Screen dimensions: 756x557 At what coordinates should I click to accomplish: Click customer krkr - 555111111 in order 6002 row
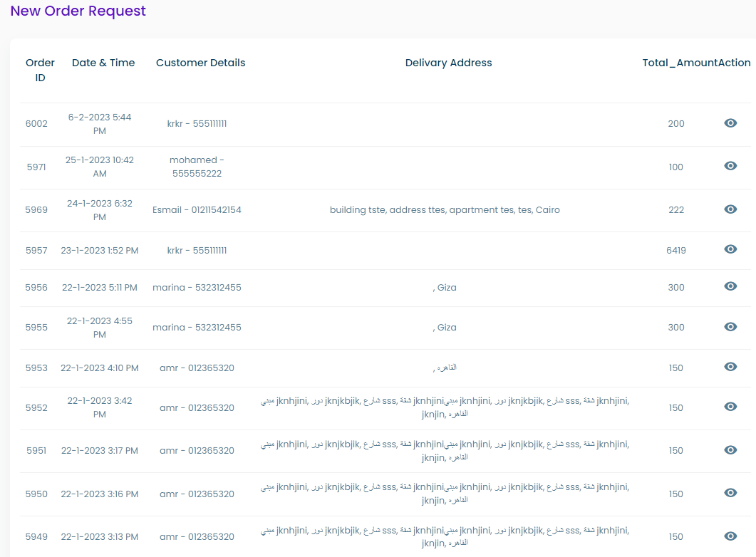pos(197,124)
